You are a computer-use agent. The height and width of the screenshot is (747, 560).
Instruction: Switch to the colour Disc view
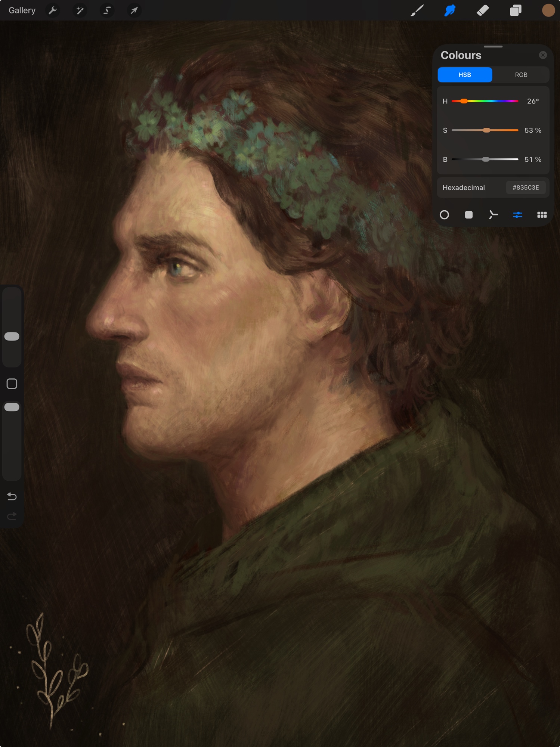click(x=444, y=215)
